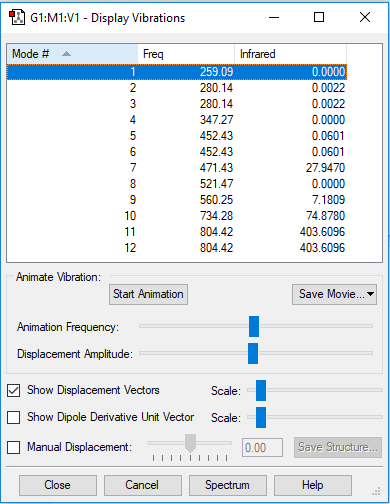Click the dipole derivative Scale slider handle
Image resolution: width=390 pixels, height=504 pixels.
pos(261,417)
